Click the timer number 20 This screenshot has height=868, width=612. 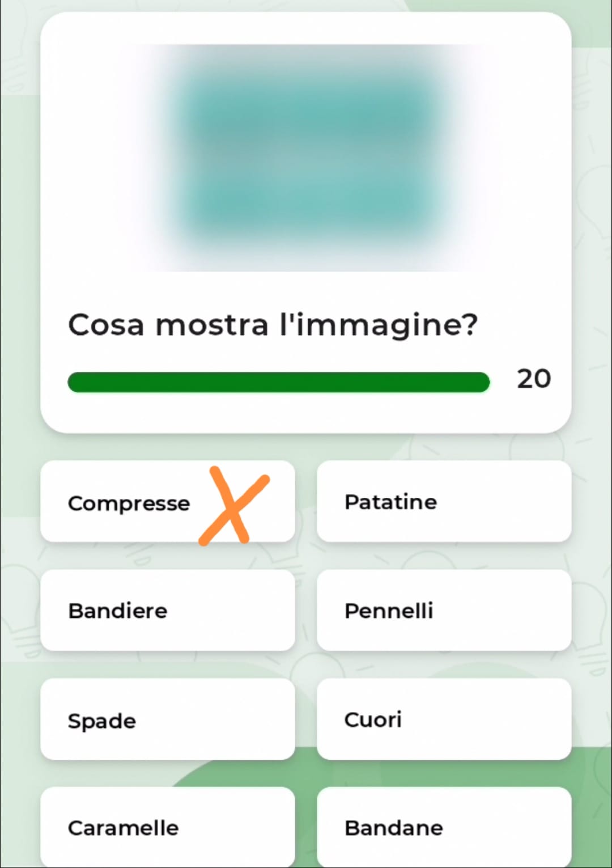(x=533, y=379)
